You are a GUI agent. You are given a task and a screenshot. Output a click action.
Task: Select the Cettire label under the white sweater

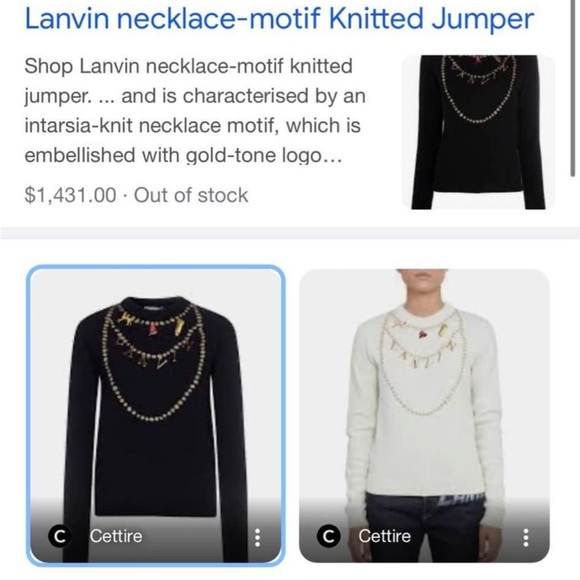(385, 536)
